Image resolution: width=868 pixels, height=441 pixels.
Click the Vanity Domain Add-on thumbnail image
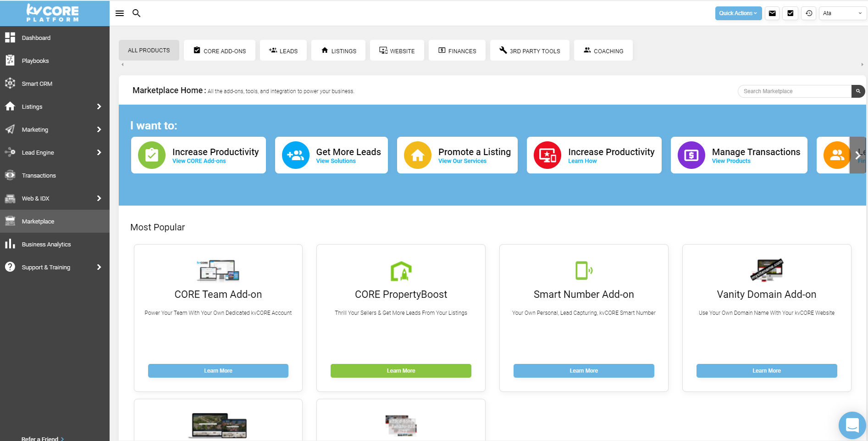767,270
